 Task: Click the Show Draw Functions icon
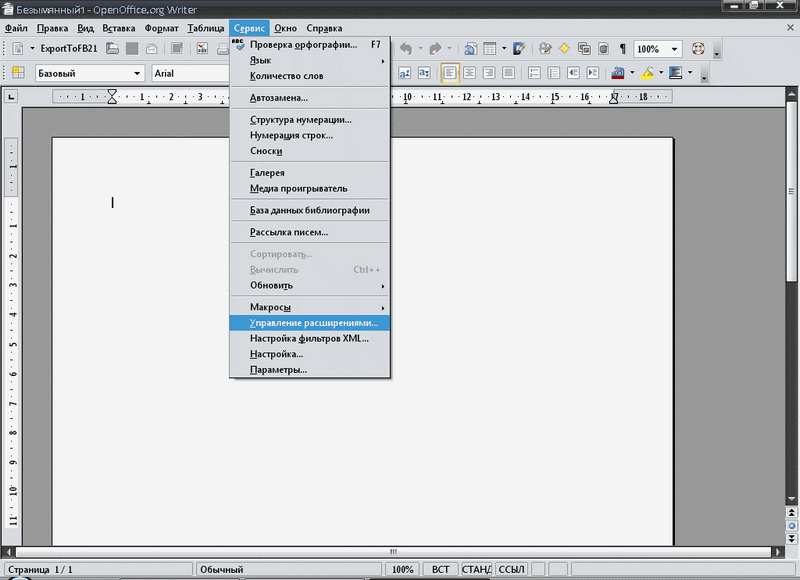click(x=519, y=48)
